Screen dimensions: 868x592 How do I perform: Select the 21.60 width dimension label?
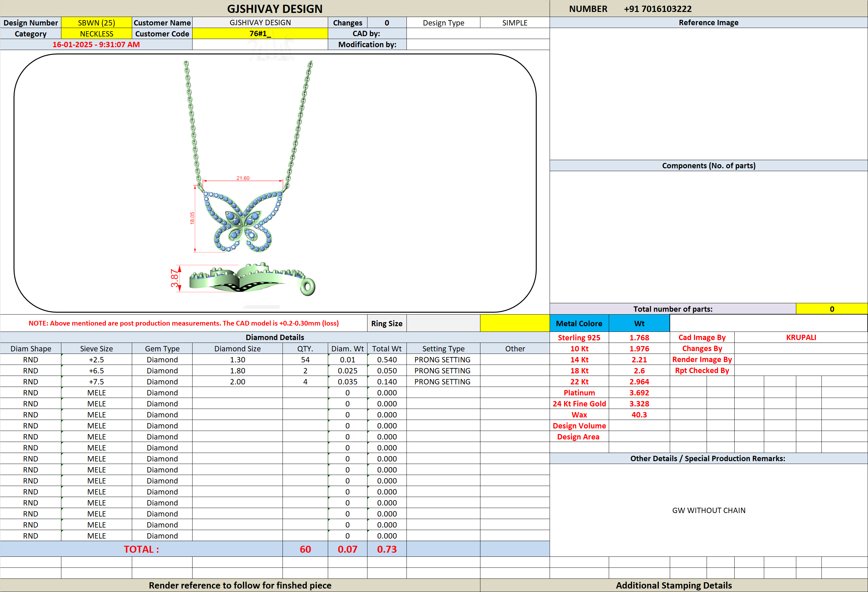click(243, 178)
